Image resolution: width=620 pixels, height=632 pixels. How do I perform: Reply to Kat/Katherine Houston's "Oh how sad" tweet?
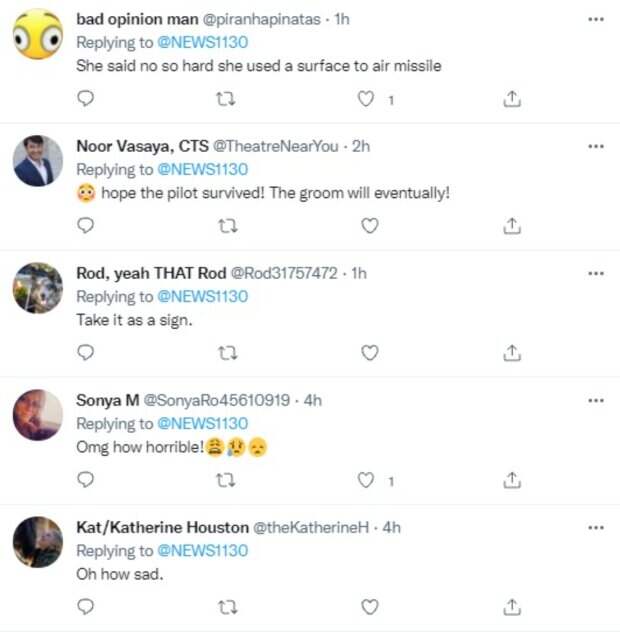coord(86,606)
